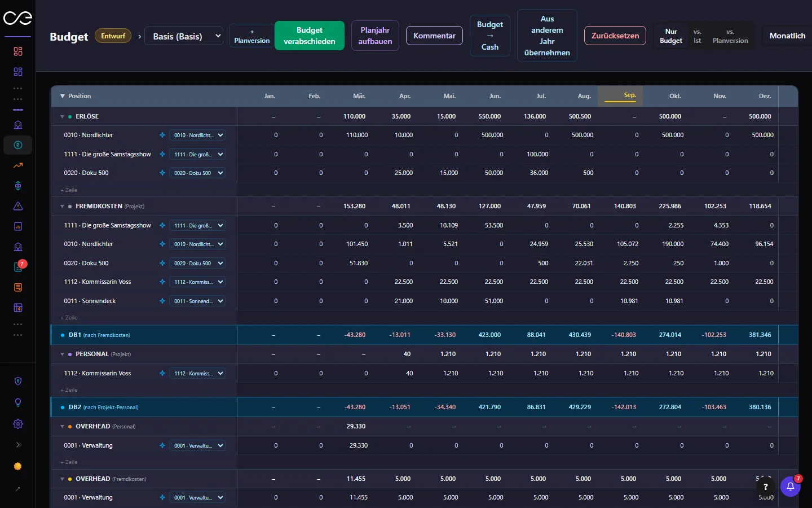812x508 pixels.
Task: Add a new Planversion
Action: point(252,36)
